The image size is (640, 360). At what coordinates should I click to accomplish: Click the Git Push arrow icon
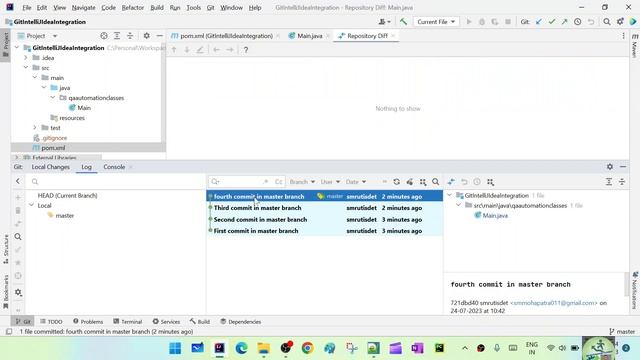(x=564, y=22)
